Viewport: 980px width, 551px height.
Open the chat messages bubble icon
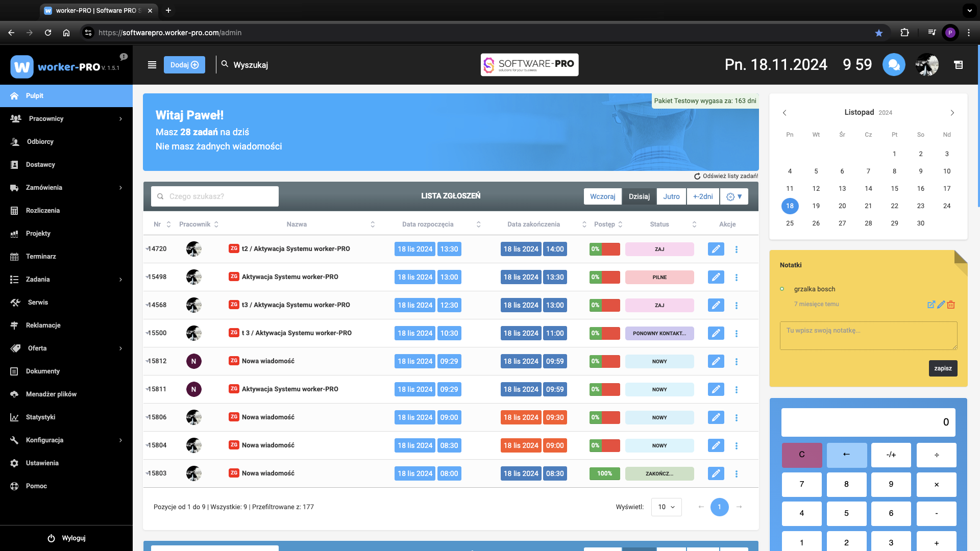coord(893,65)
